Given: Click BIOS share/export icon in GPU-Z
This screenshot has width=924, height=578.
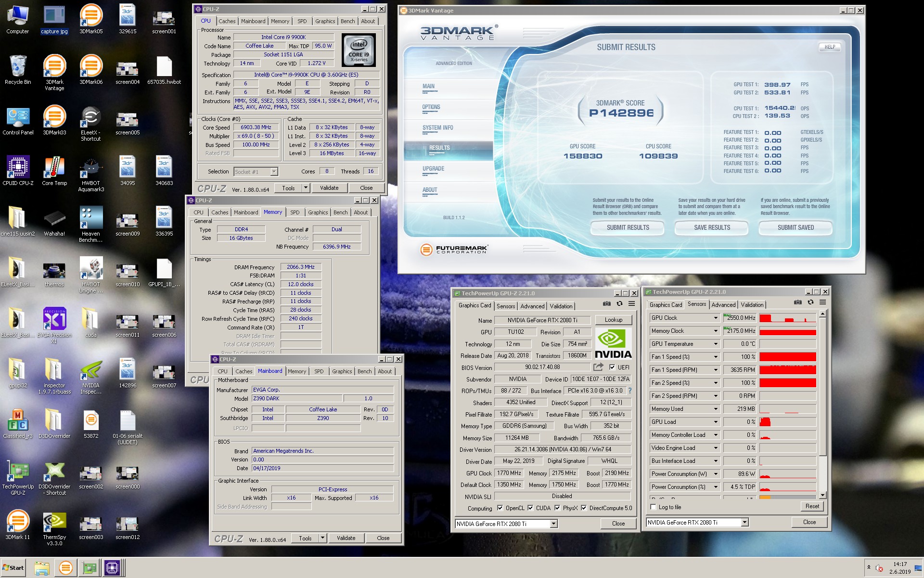Looking at the screenshot, I should coord(598,367).
